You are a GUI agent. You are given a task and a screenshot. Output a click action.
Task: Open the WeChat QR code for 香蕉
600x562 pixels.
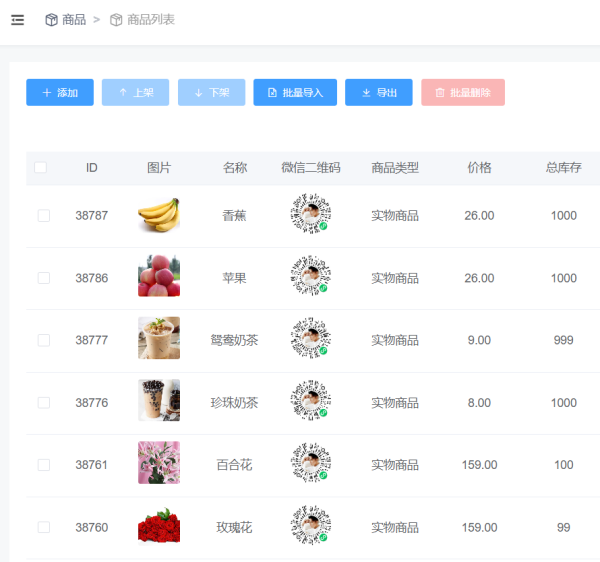point(310,215)
